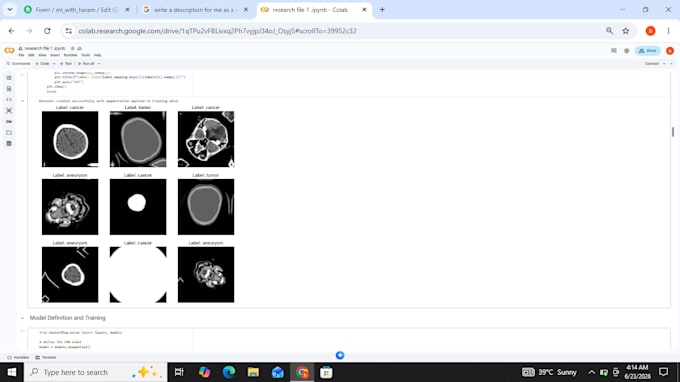This screenshot has width=680, height=382.
Task: Open the Files folder sidebar icon
Action: (x=9, y=133)
